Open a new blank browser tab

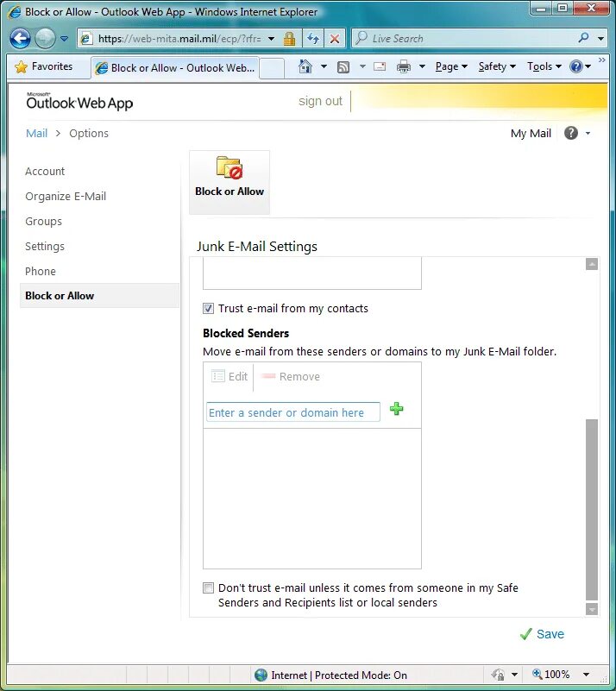point(272,68)
